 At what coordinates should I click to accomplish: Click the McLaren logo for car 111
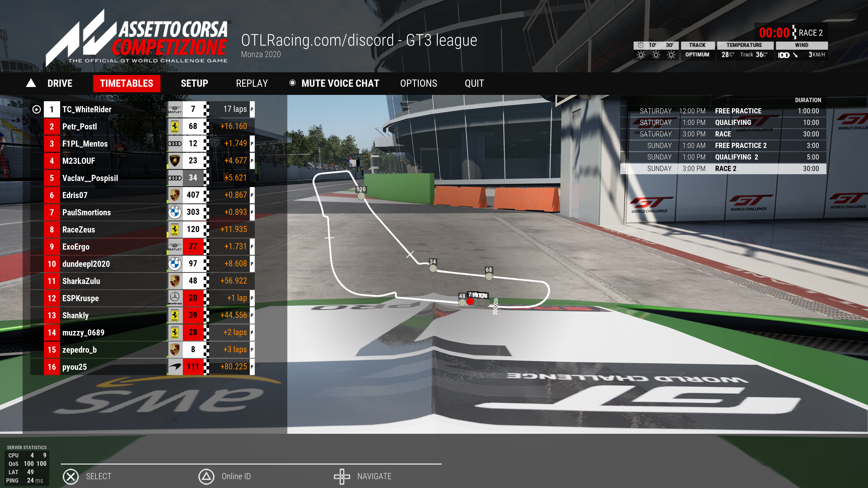point(175,367)
